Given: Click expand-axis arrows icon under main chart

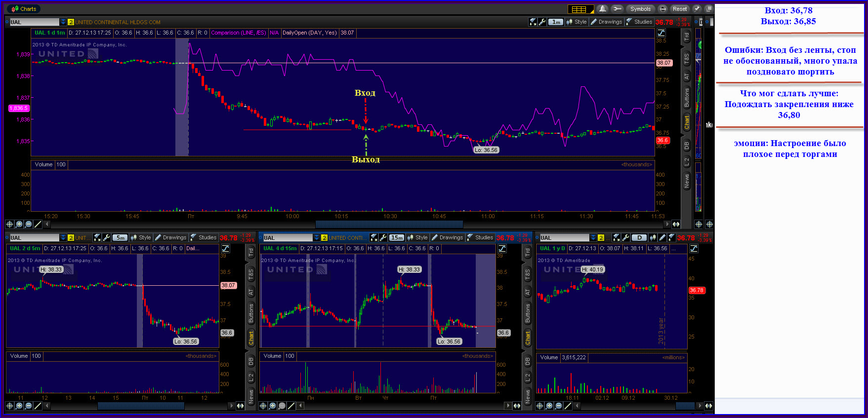Looking at the screenshot, I should 676,224.
